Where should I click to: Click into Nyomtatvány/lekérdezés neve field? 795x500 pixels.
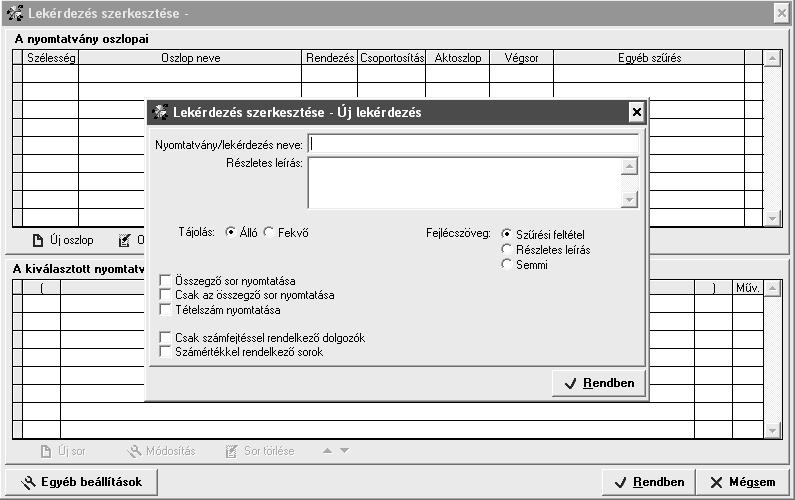[473, 144]
